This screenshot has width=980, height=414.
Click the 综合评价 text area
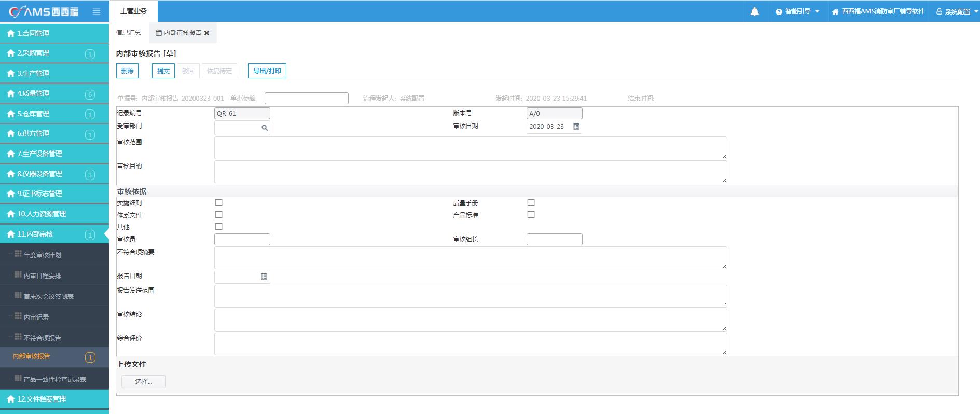471,344
